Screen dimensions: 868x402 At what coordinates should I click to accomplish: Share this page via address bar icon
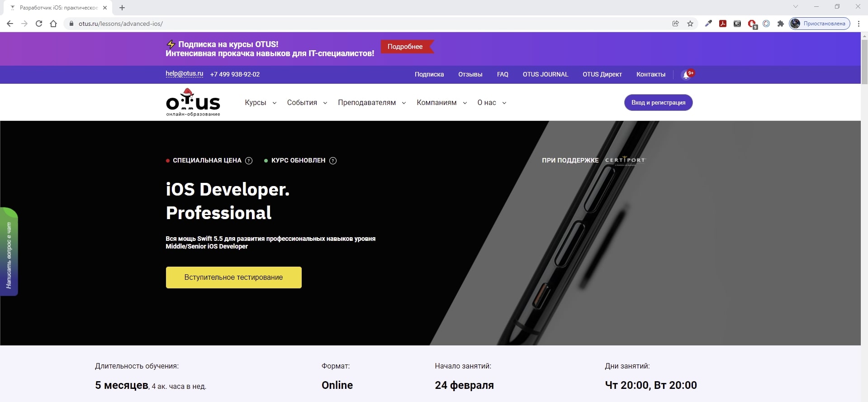tap(675, 24)
